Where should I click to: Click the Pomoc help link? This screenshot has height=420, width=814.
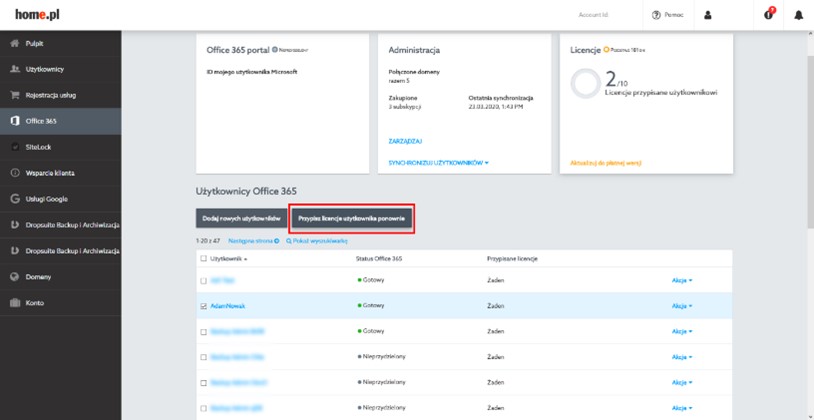coord(668,15)
